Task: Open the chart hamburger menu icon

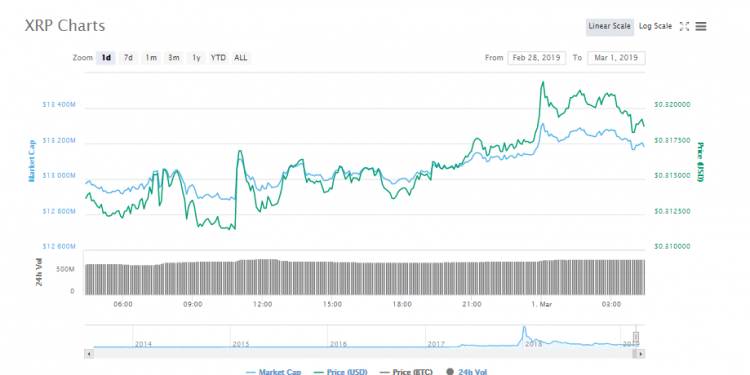Action: [x=700, y=27]
